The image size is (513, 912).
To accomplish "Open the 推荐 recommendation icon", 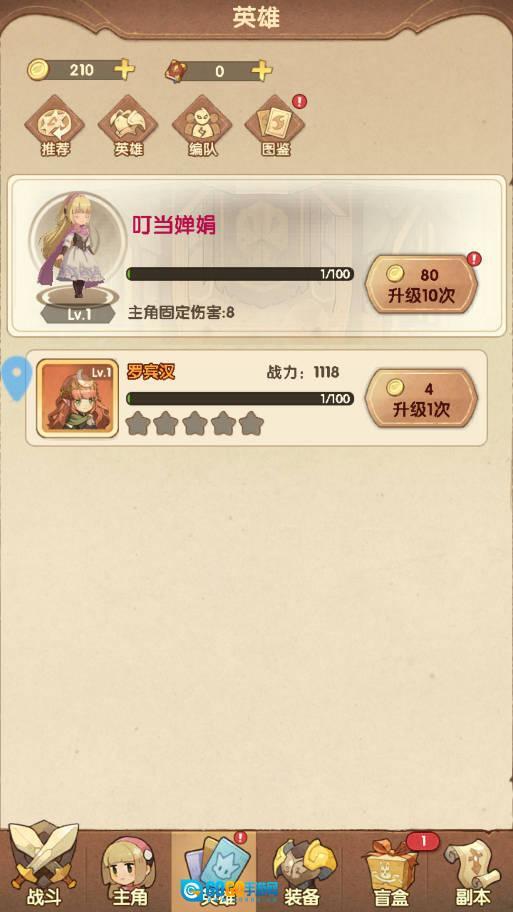I will click(55, 126).
